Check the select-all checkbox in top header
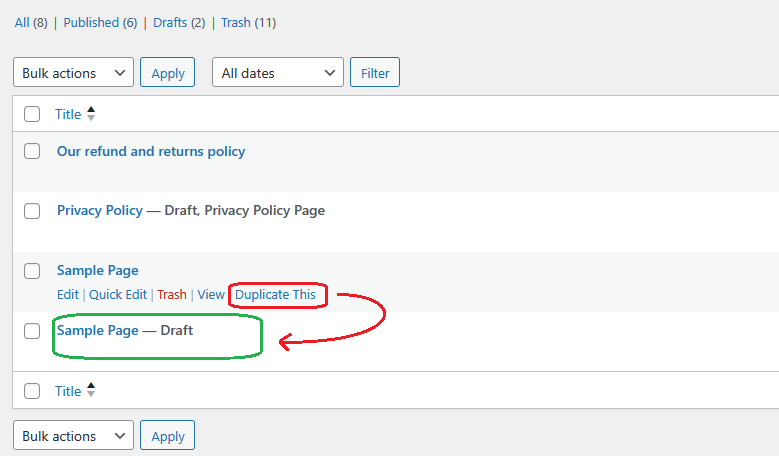Screen dimensions: 779x456 tap(32, 114)
